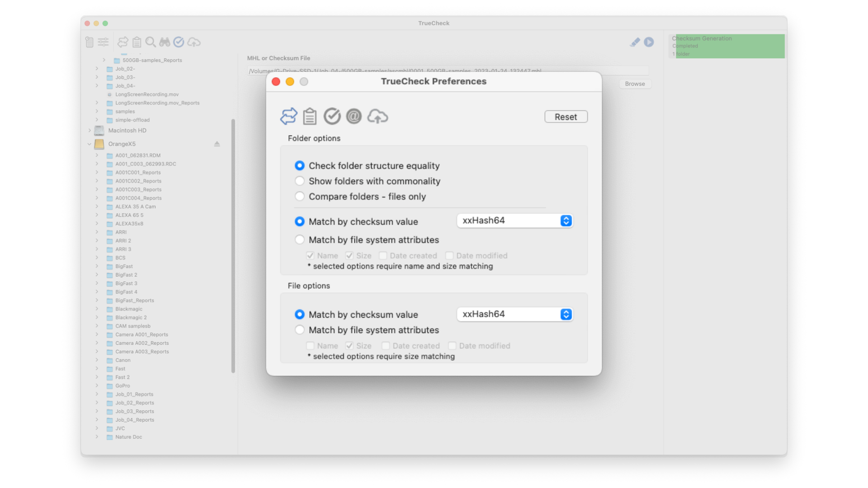The height and width of the screenshot is (488, 868).
Task: Click the binoculars icon in main toolbar
Action: coord(165,42)
